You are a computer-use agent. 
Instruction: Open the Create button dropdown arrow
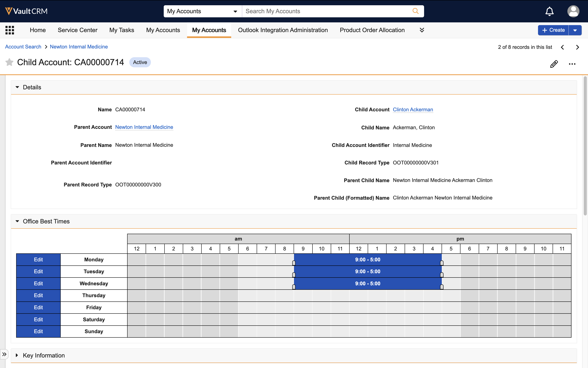(575, 30)
